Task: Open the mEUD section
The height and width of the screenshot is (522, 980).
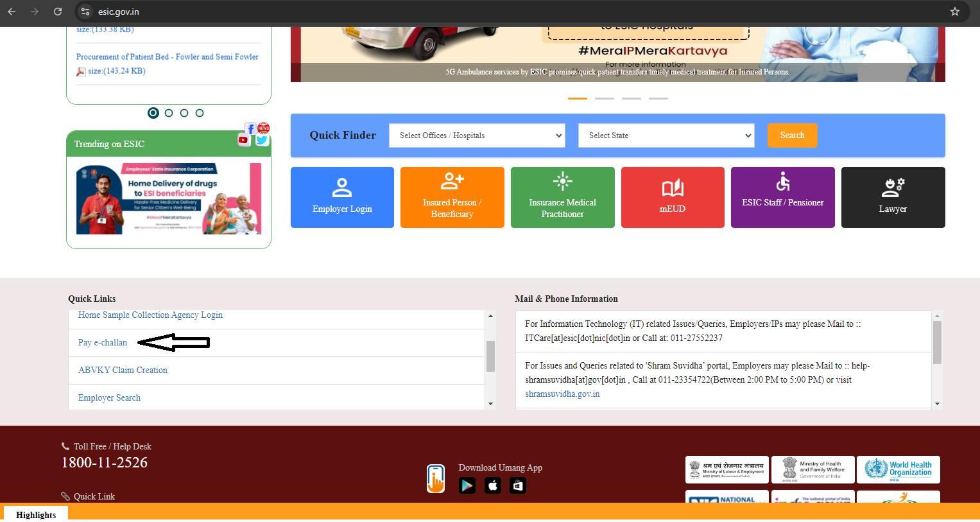Action: click(672, 196)
